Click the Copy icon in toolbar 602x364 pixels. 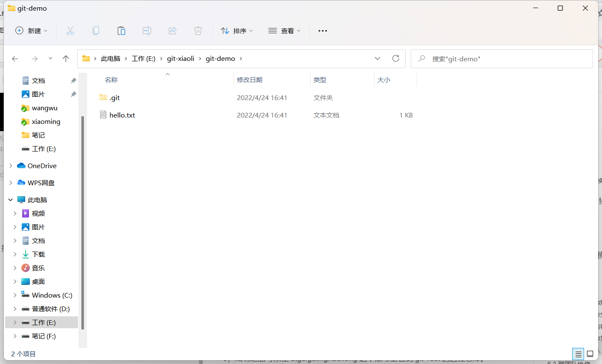(x=96, y=31)
